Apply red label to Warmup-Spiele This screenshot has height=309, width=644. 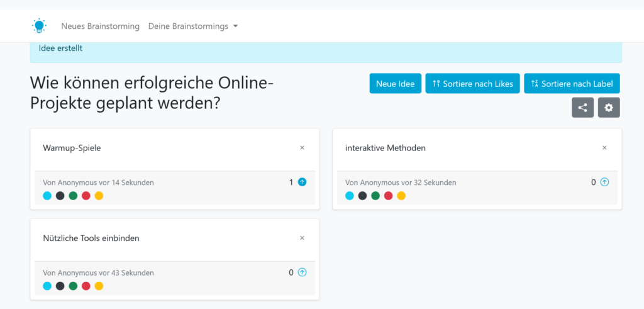coord(86,196)
